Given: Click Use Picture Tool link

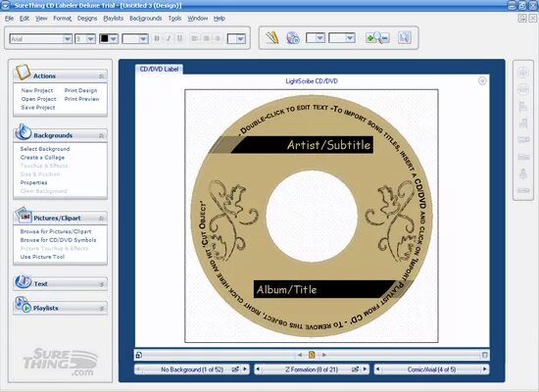Looking at the screenshot, I should point(42,257).
